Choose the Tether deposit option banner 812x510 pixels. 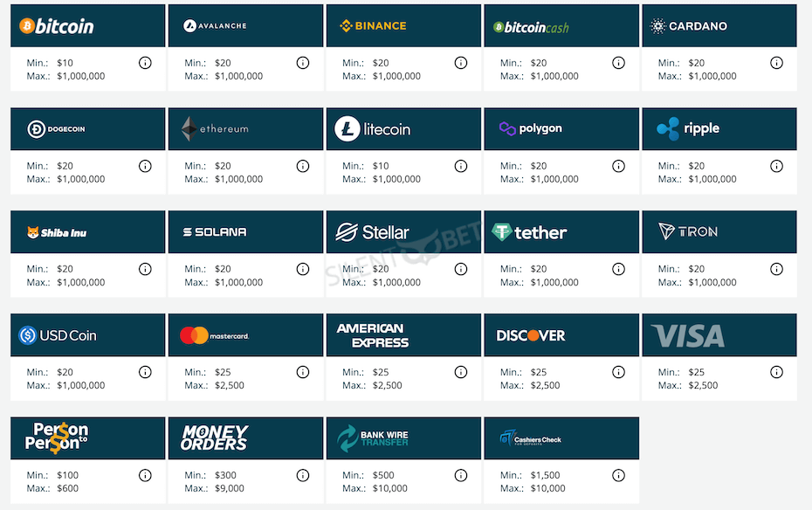[561, 232]
